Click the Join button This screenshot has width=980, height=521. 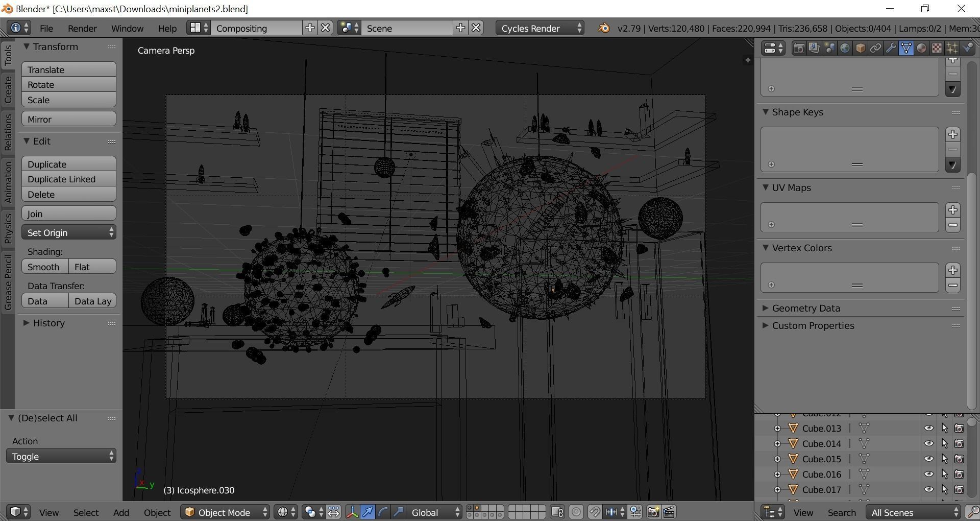click(x=69, y=214)
